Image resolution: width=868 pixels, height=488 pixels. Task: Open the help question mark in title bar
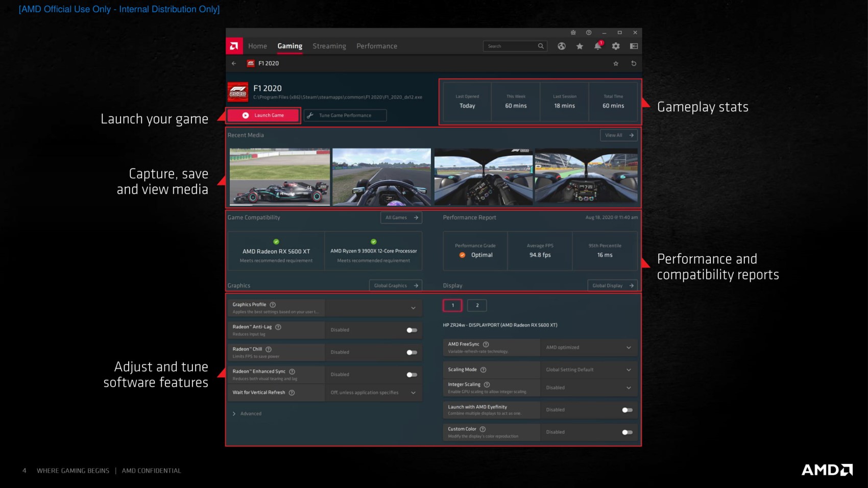[x=589, y=32]
